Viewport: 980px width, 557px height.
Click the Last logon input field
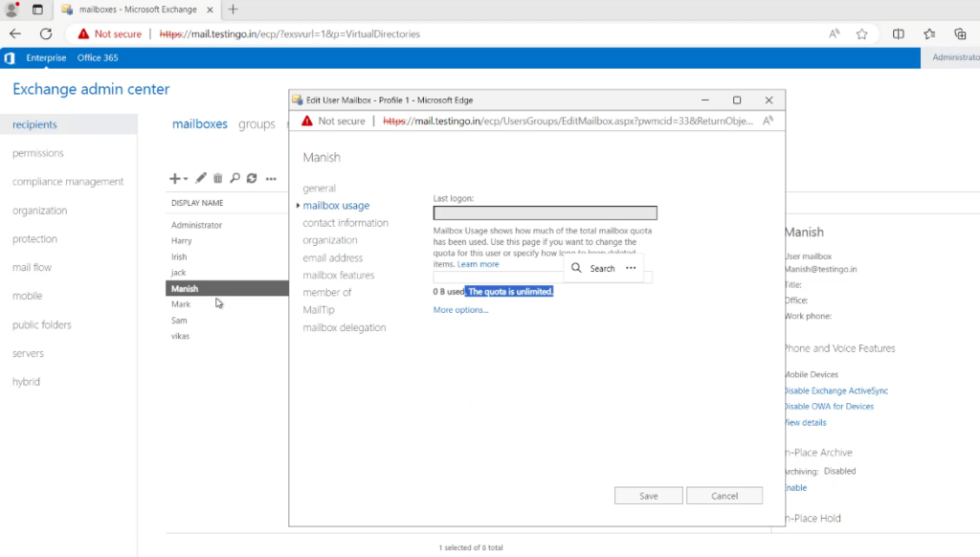coord(545,212)
